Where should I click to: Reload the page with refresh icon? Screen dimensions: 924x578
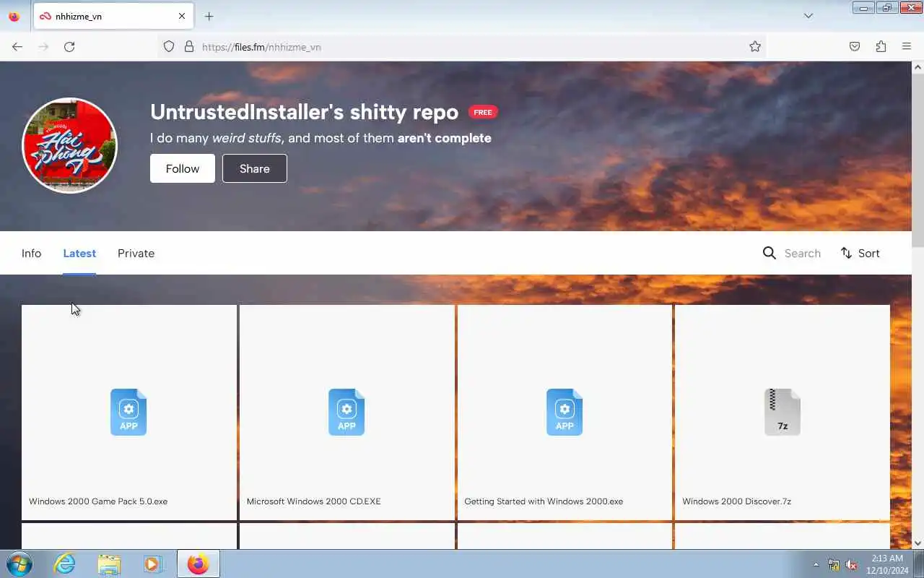coord(69,47)
